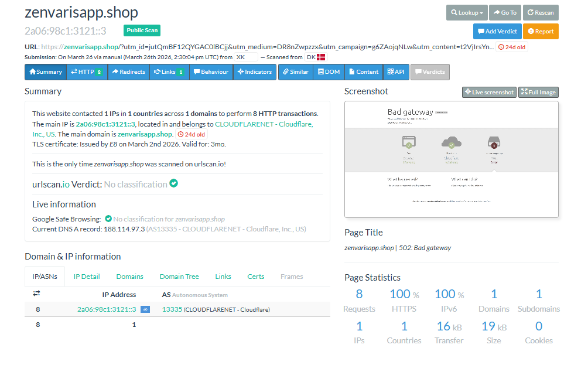
Task: Click the Bad gateway screenshot thumbnail
Action: click(451, 159)
